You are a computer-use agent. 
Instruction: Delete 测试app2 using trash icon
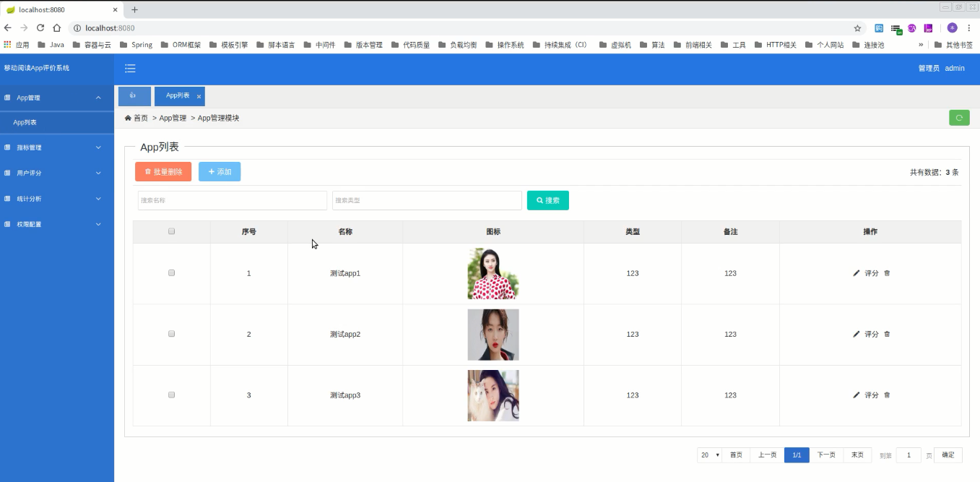pos(887,334)
